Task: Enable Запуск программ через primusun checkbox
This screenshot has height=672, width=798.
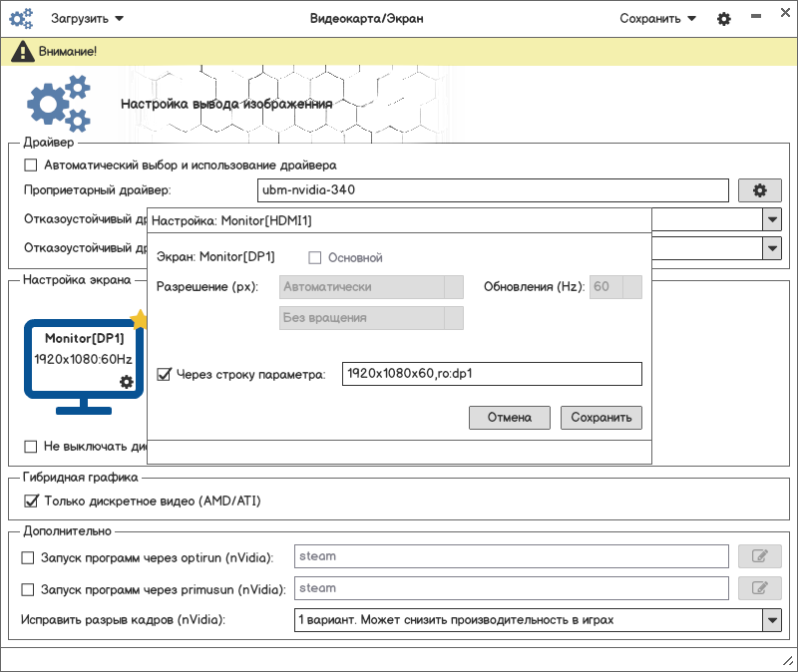Action: point(28,589)
